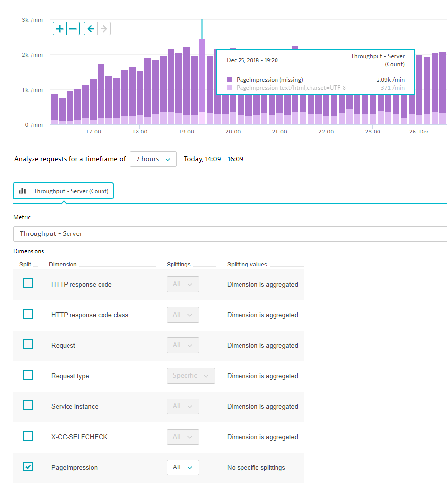Expand the Request type Specific dropdown

pos(190,376)
